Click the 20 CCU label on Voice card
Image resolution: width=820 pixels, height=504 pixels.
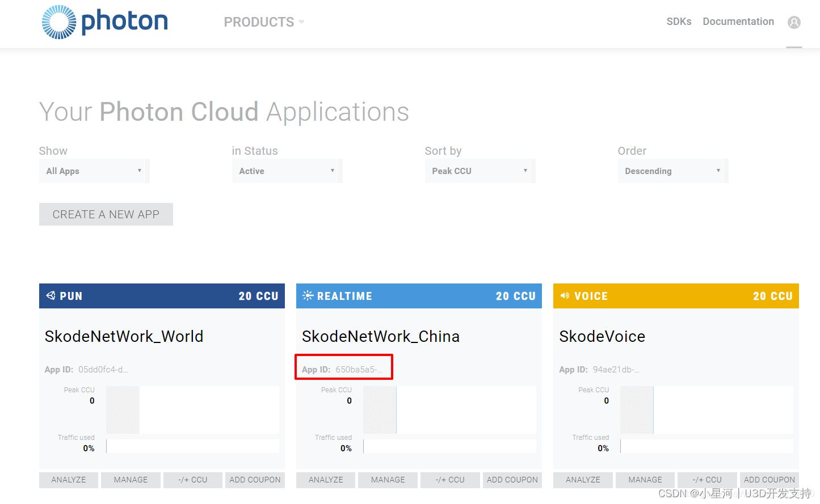click(772, 296)
